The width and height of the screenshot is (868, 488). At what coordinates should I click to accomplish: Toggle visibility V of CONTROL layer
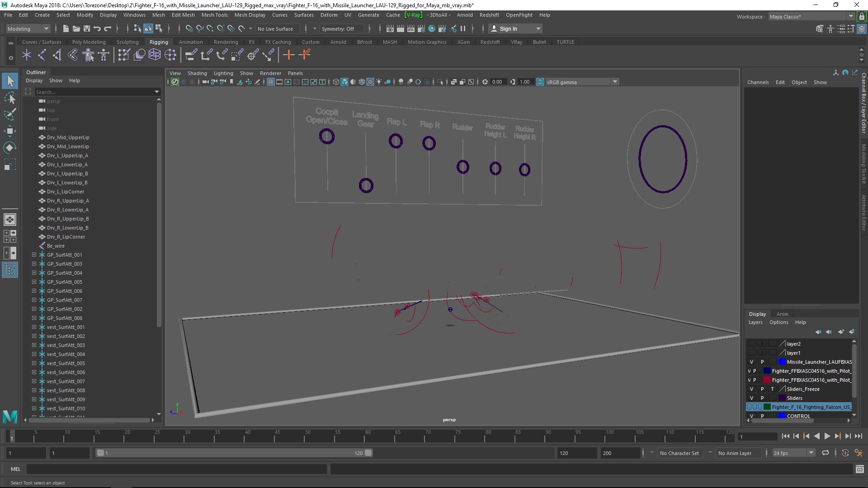(x=752, y=416)
